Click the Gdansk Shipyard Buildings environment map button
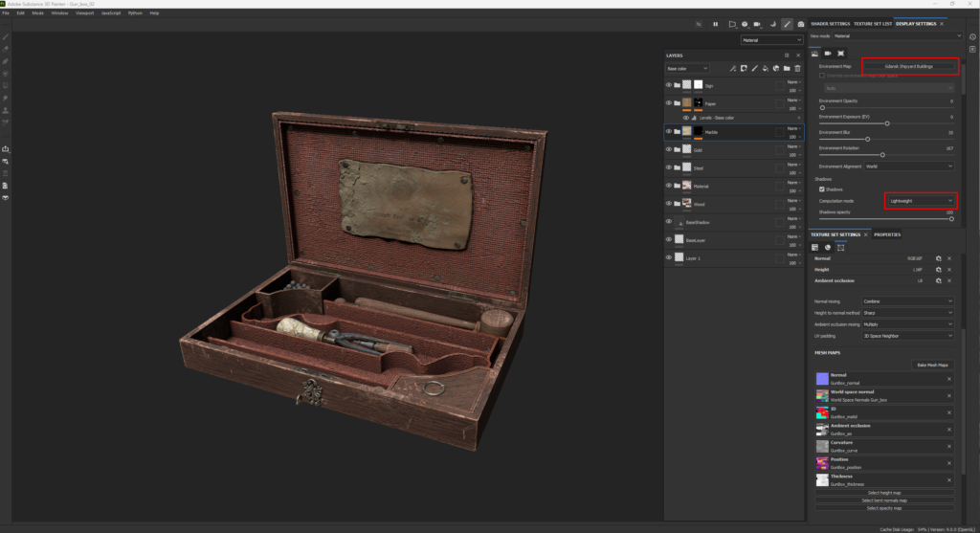The height and width of the screenshot is (533, 980). click(909, 66)
